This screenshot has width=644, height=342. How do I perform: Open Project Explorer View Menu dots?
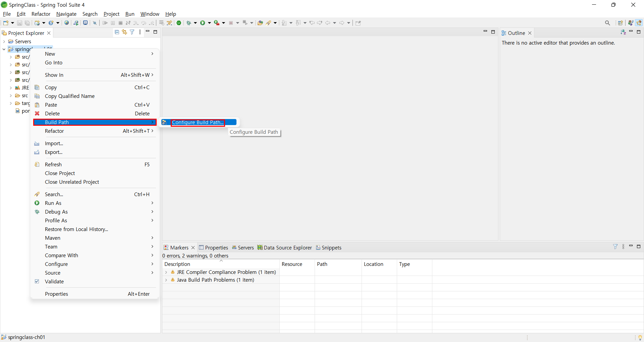140,32
